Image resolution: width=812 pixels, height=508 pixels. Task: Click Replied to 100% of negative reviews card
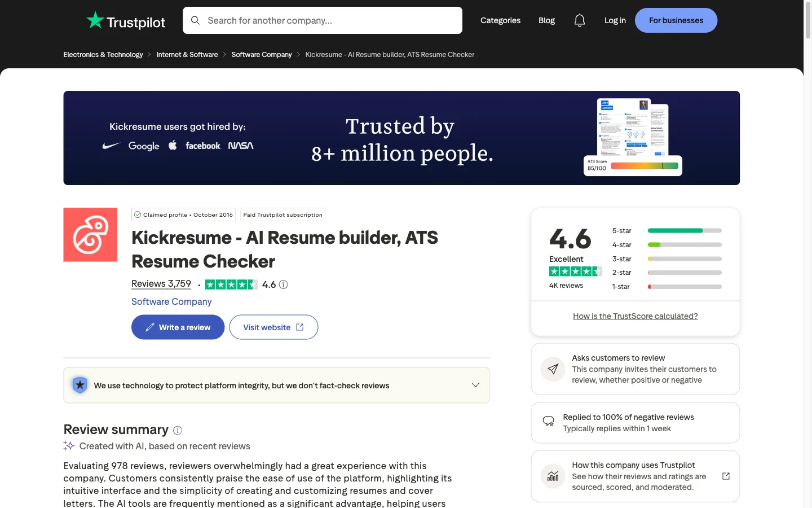[x=636, y=423]
